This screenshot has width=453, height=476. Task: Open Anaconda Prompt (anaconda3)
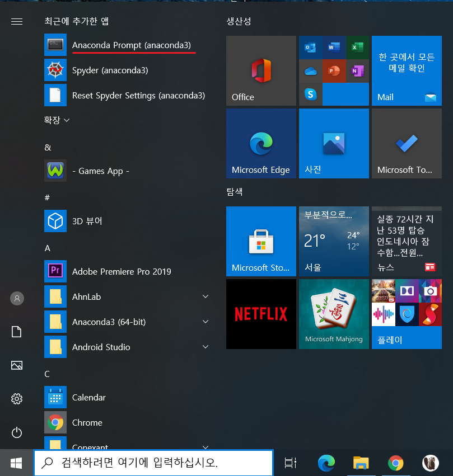(128, 45)
